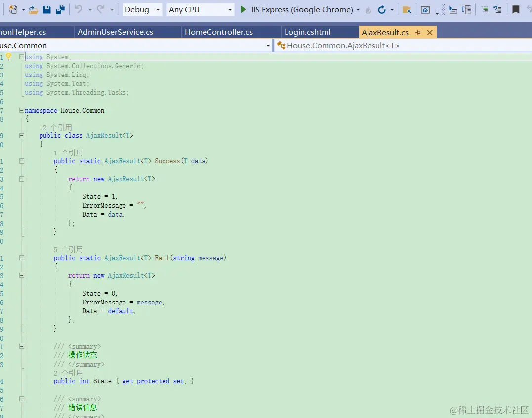The image size is (532, 418).
Task: Click the Save All icon
Action: (60, 9)
